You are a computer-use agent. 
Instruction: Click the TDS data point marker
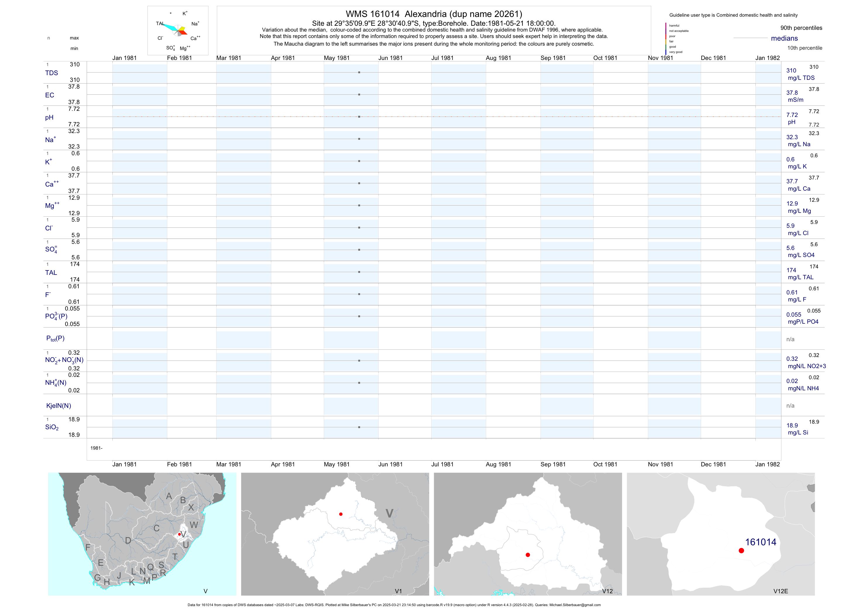coord(359,72)
